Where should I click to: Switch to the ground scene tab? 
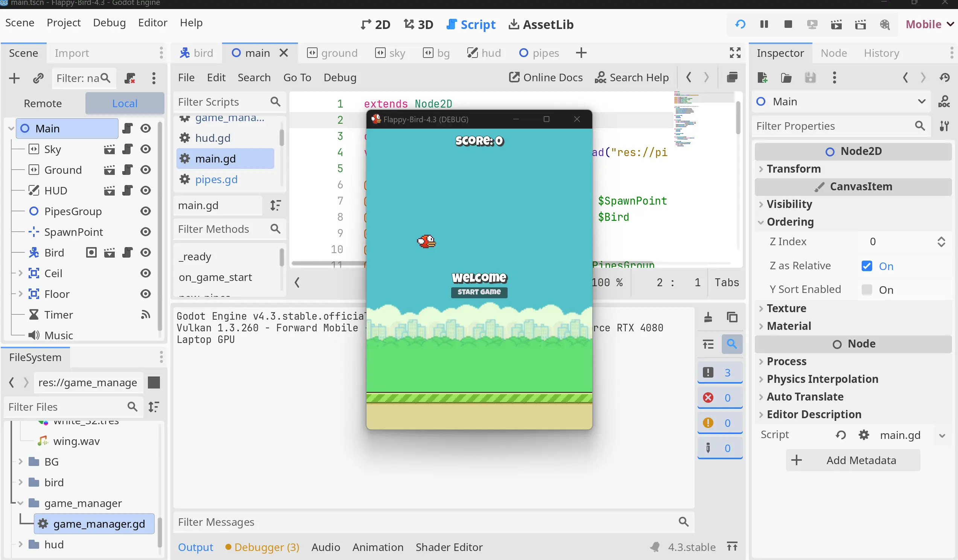332,53
